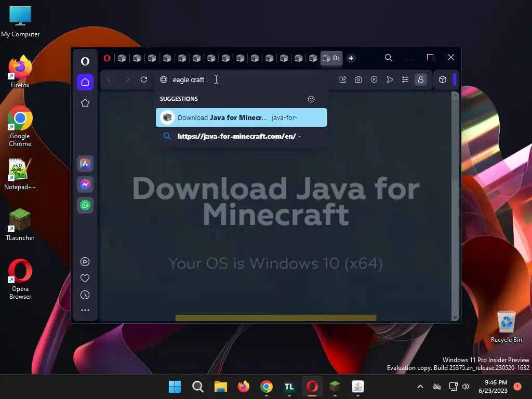Go forward to the next page
This screenshot has height=399, width=532.
(x=128, y=79)
